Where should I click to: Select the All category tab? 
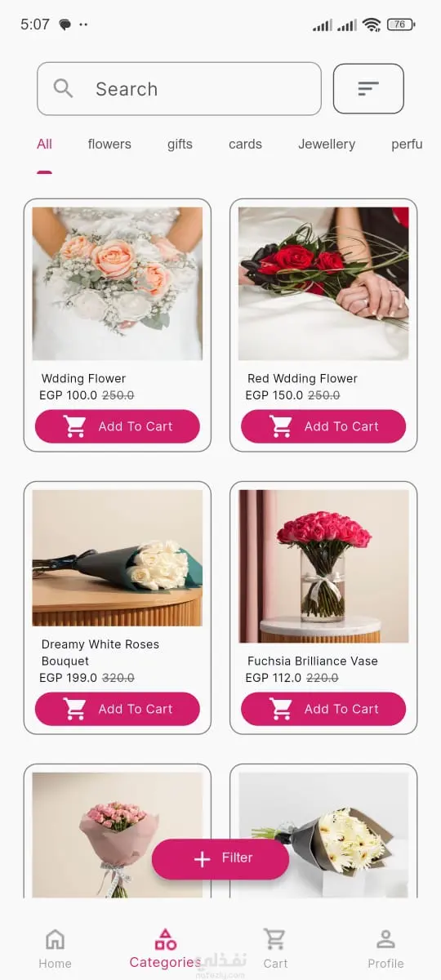coord(44,144)
